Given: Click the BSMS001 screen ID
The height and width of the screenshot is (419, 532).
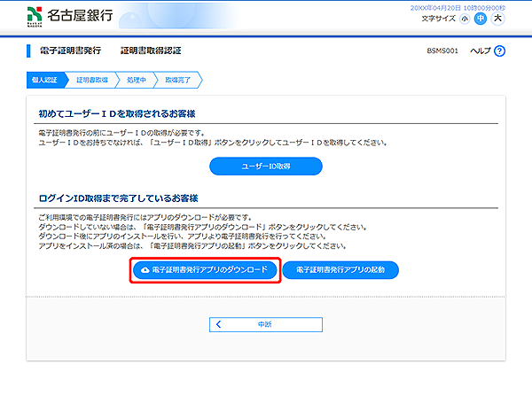Looking at the screenshot, I should click(x=441, y=51).
